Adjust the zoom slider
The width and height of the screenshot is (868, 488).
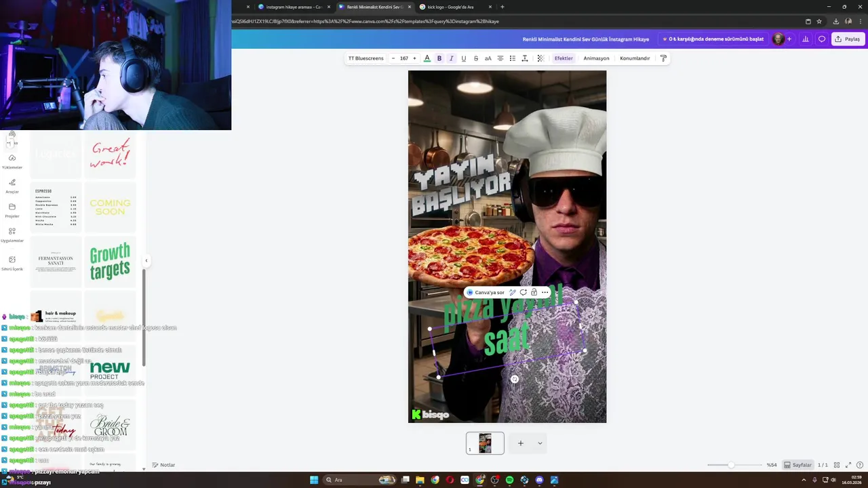731,465
